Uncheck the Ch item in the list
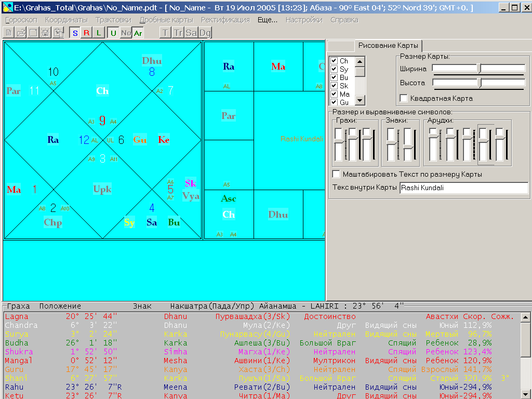This screenshot has height=399, width=532. coord(335,61)
